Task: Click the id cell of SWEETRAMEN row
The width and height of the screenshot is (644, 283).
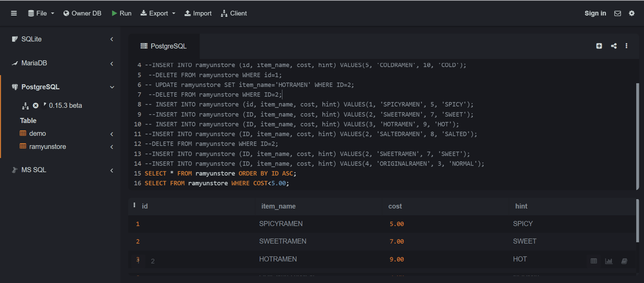Action: point(138,241)
